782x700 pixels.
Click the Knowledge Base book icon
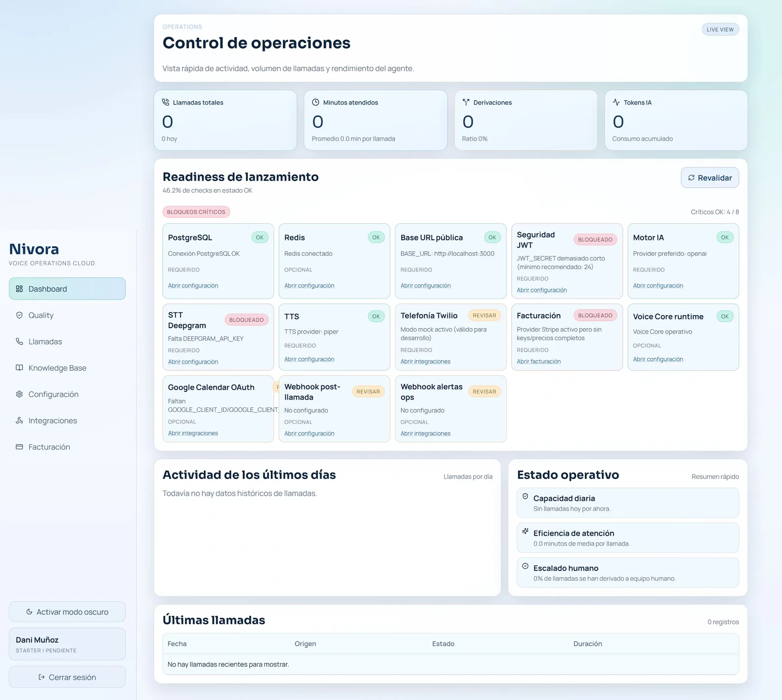point(20,368)
